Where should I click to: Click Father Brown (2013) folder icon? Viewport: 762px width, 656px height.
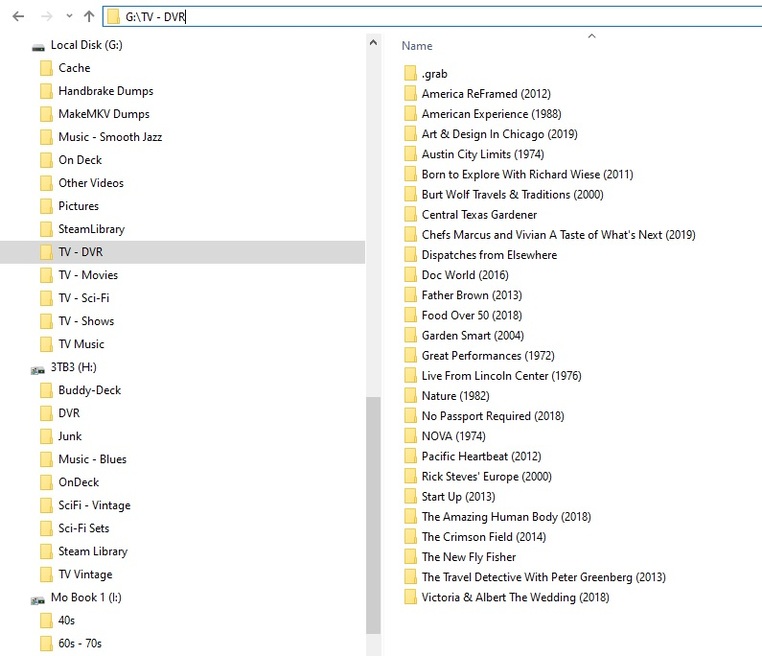(x=411, y=295)
